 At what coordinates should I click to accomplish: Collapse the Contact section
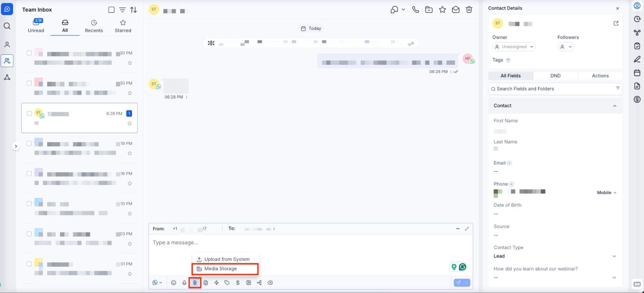click(615, 106)
